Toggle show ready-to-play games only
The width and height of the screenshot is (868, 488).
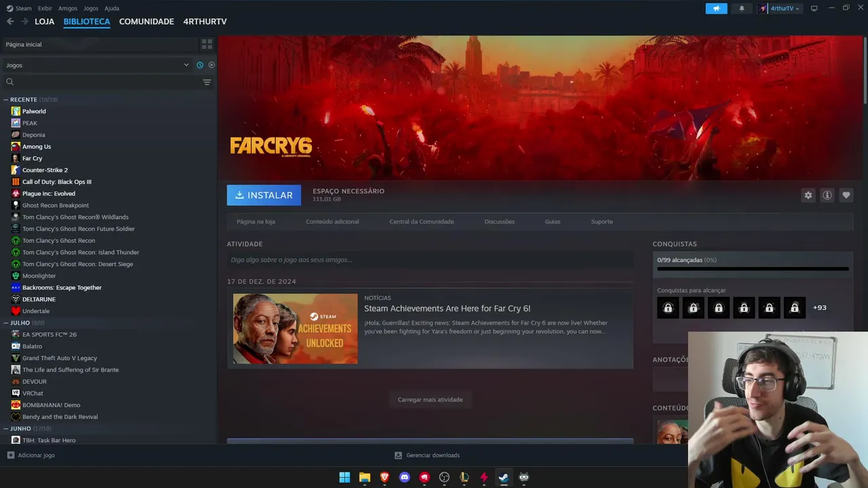pyautogui.click(x=212, y=65)
